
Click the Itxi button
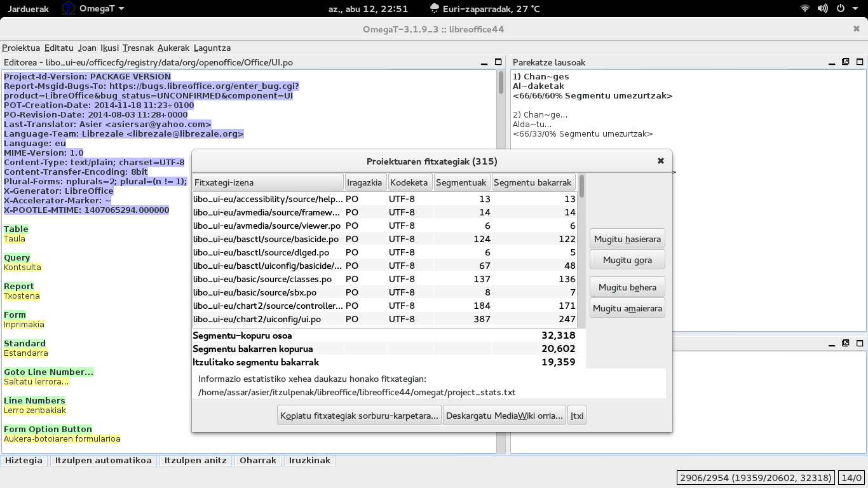577,416
